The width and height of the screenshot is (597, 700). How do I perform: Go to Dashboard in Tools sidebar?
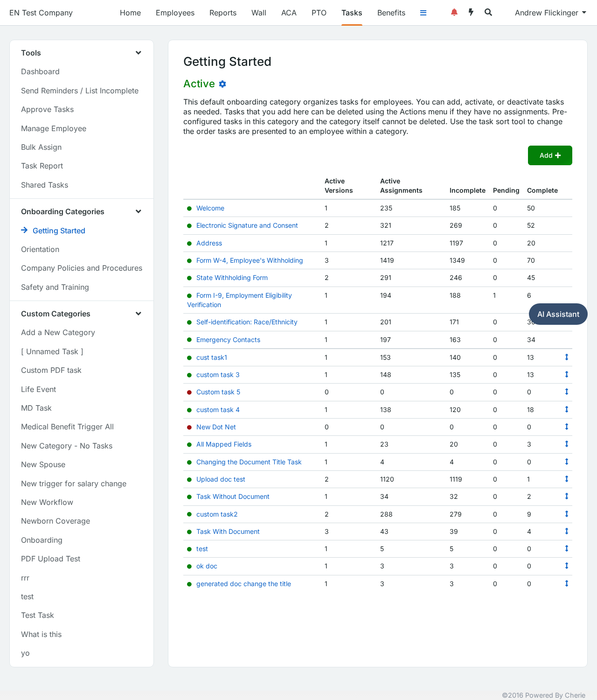[40, 71]
